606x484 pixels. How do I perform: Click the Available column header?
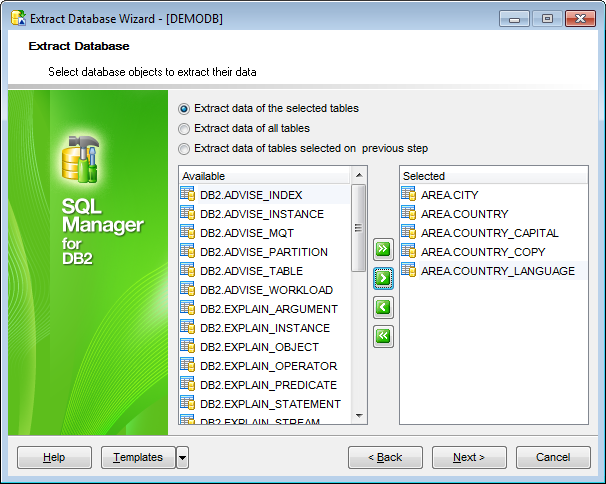(264, 176)
